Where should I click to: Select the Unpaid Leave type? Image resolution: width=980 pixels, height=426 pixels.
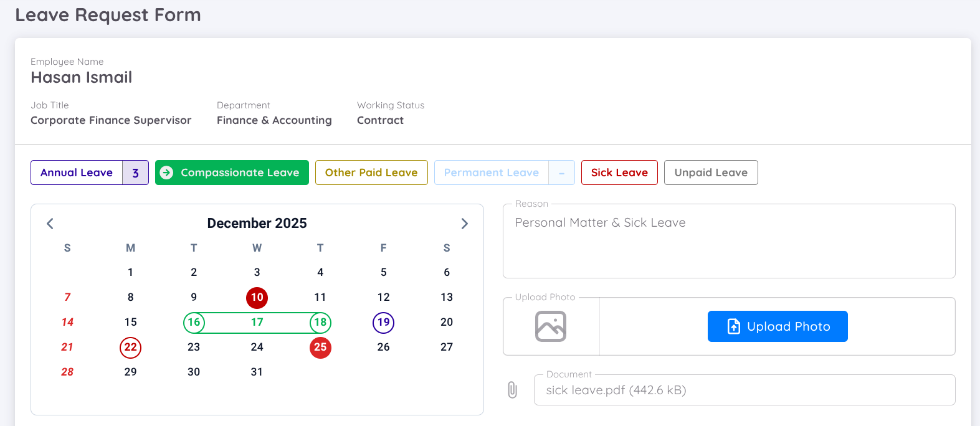tap(710, 173)
